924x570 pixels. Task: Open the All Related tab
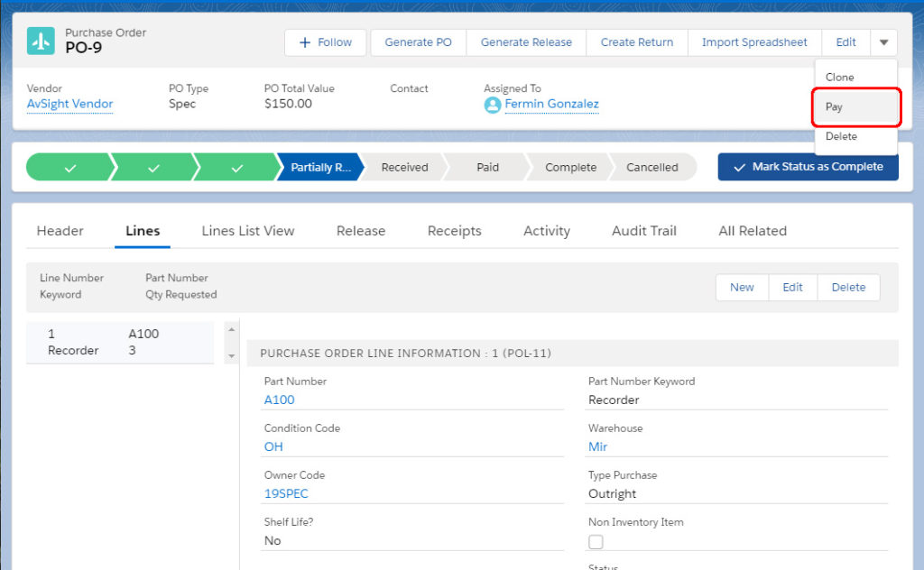[752, 231]
